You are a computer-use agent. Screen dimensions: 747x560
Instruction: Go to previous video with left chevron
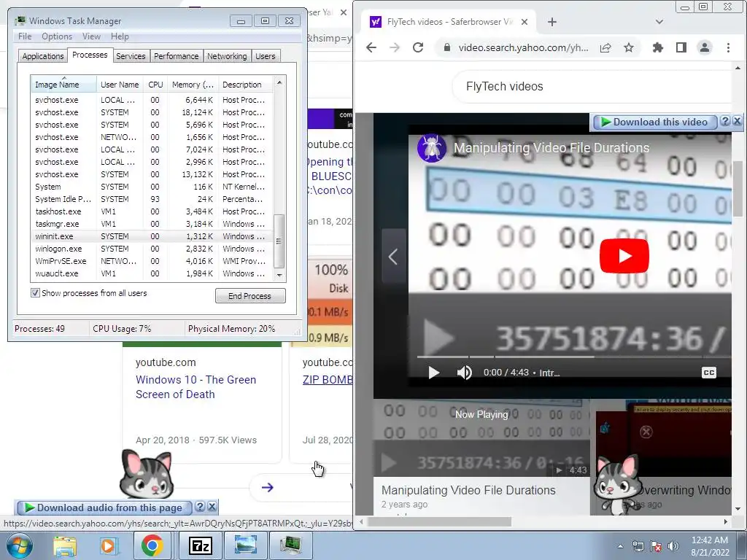point(393,257)
